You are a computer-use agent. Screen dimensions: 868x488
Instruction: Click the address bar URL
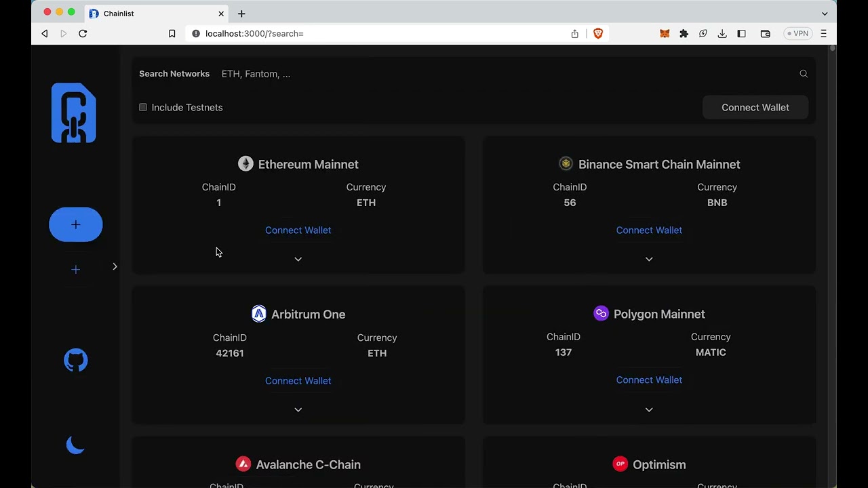click(x=254, y=33)
